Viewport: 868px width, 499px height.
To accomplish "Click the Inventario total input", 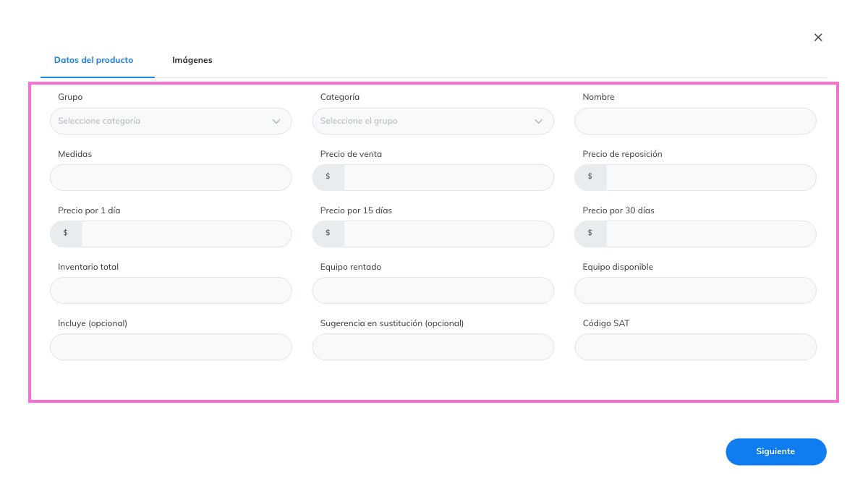I will tap(171, 290).
